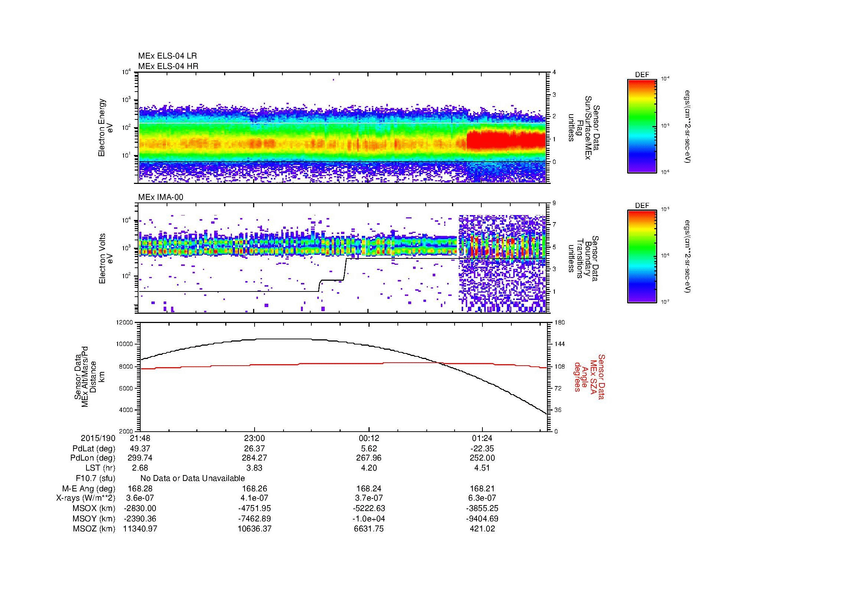This screenshot has width=868, height=613.
Task: Click the red 'Sensor Data MEx SZA Angle degrees' label
Action: 590,377
